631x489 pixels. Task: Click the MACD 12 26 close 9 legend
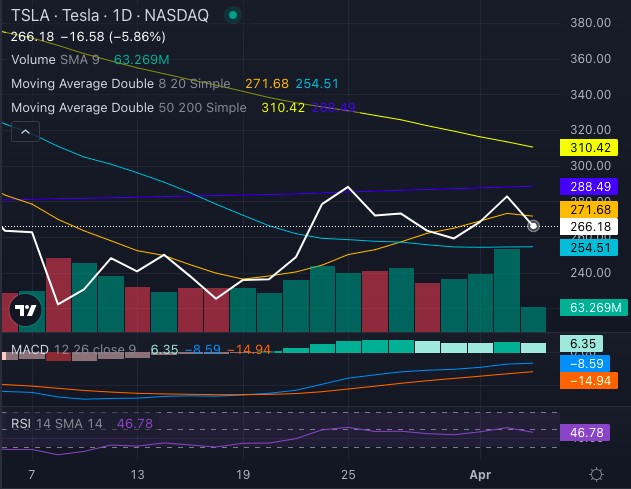click(x=74, y=349)
